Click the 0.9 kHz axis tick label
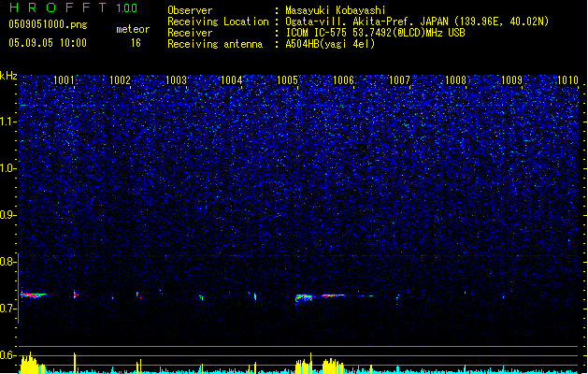 [x=7, y=215]
